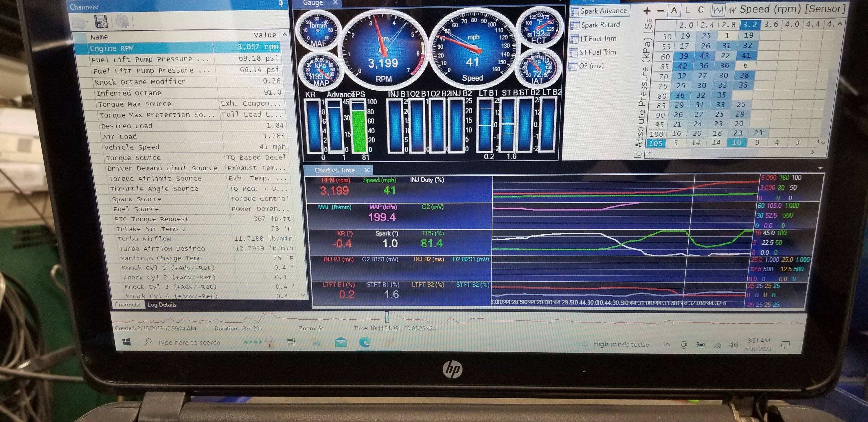
Task: Select the Spark Advance graph entry
Action: coord(600,11)
